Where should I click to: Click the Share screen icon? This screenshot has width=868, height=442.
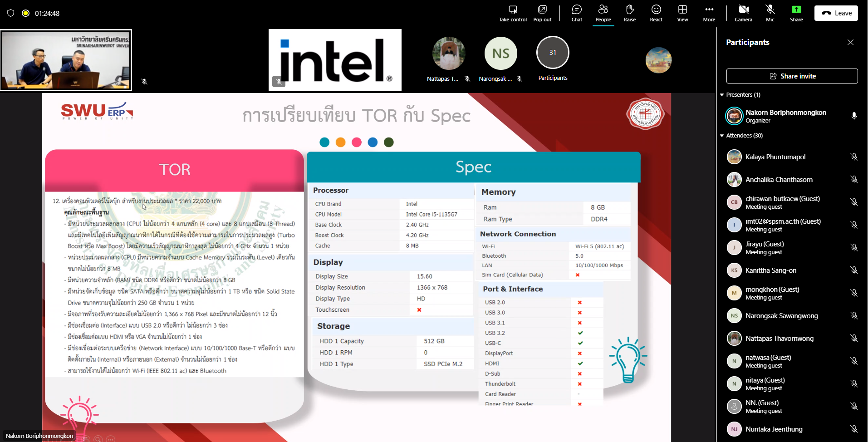click(x=796, y=10)
